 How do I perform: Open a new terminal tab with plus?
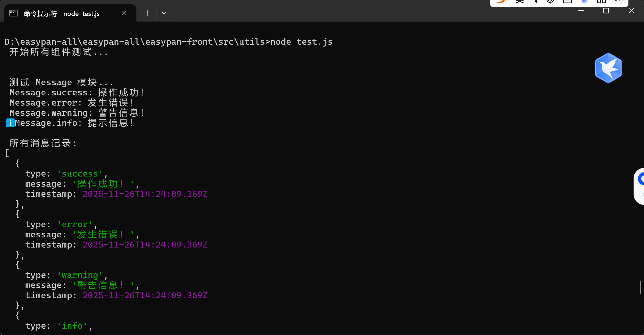148,13
